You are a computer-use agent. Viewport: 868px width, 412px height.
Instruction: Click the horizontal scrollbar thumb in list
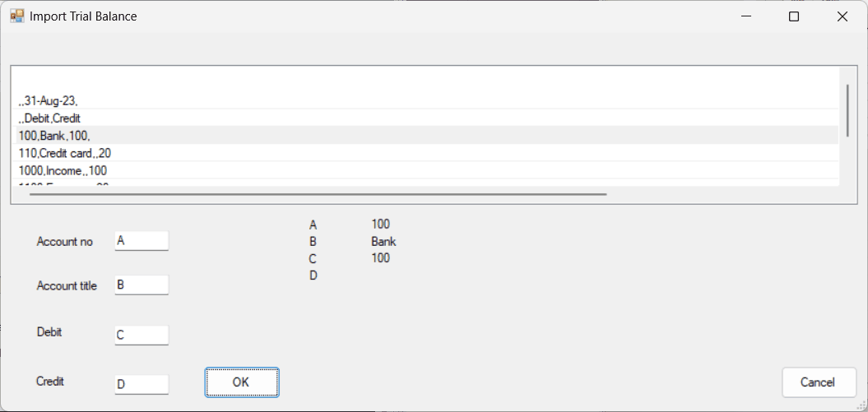coord(318,194)
